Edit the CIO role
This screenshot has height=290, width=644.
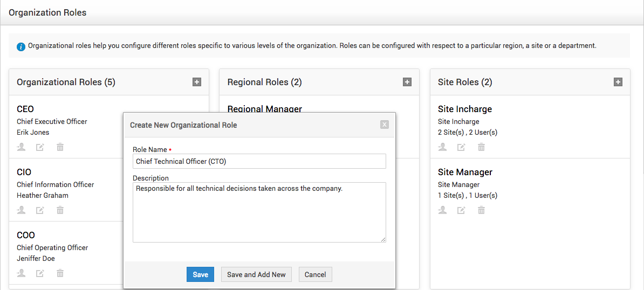(x=40, y=210)
